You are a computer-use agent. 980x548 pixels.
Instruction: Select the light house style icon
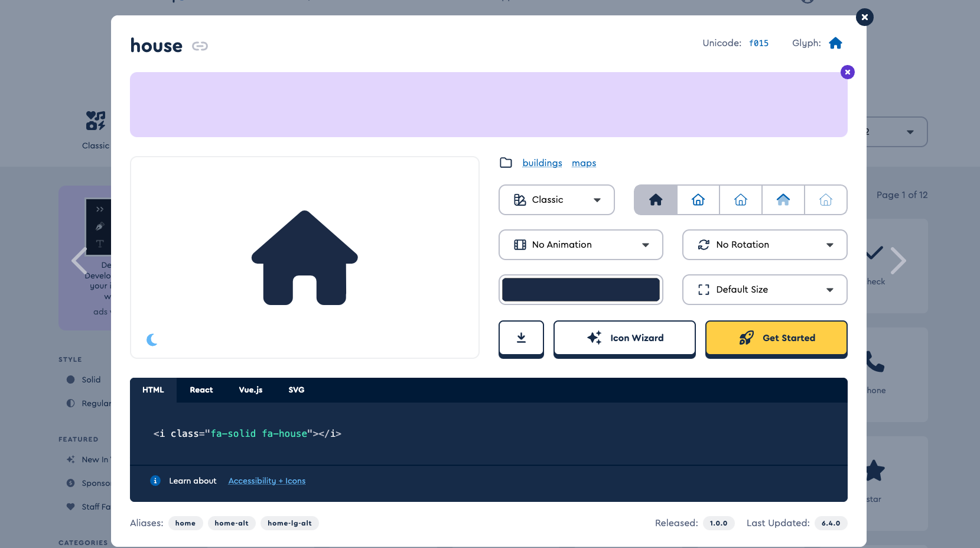741,200
